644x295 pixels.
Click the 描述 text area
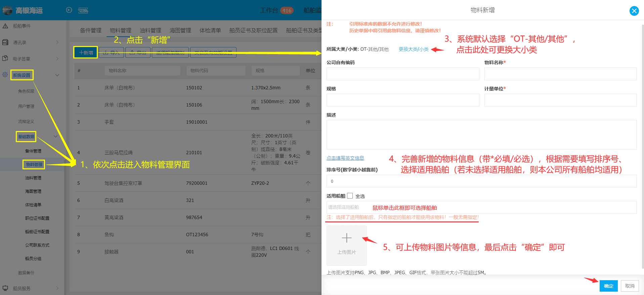pos(481,135)
